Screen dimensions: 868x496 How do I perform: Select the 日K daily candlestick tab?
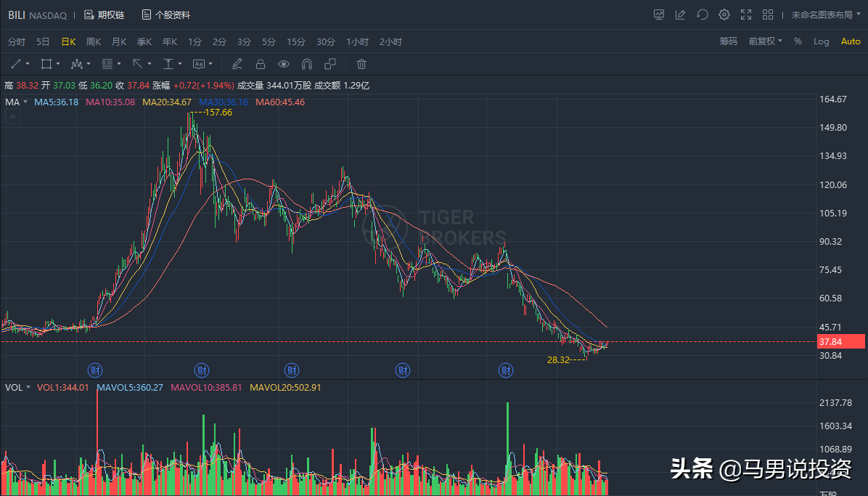(68, 42)
